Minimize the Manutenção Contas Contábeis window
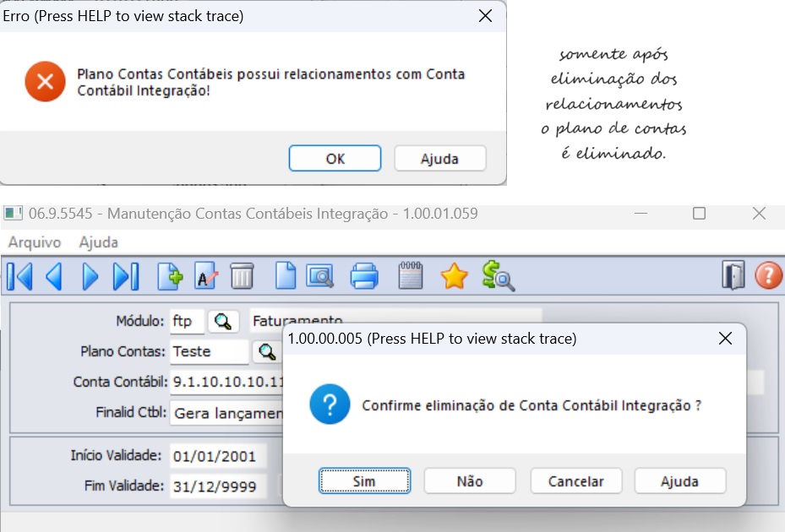The width and height of the screenshot is (785, 532). click(x=641, y=214)
